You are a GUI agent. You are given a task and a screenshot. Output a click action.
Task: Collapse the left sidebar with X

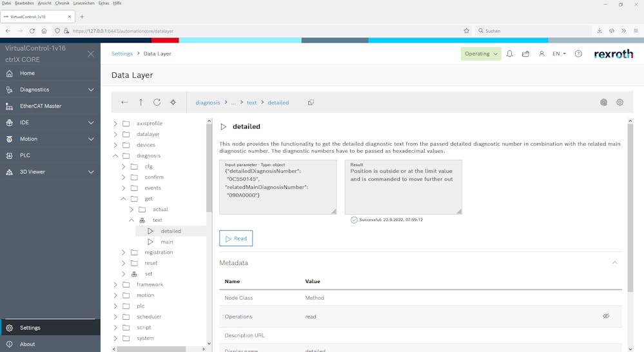(x=91, y=54)
